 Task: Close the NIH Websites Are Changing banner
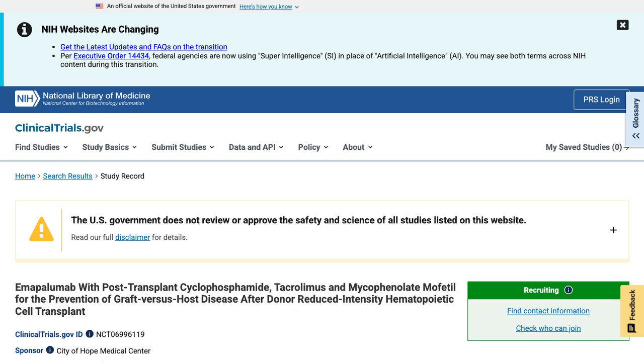(x=622, y=25)
